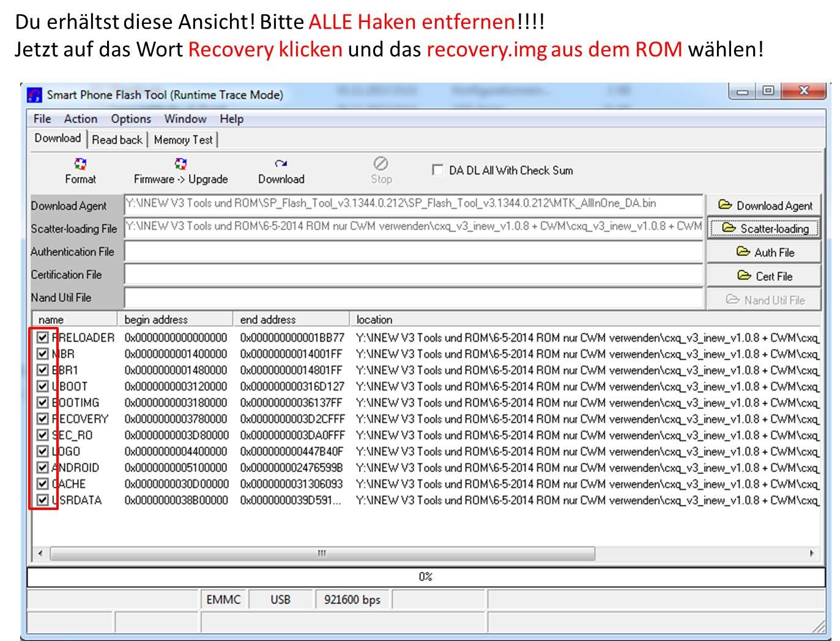This screenshot has width=840, height=641.
Task: Open the Window menu
Action: (x=185, y=119)
